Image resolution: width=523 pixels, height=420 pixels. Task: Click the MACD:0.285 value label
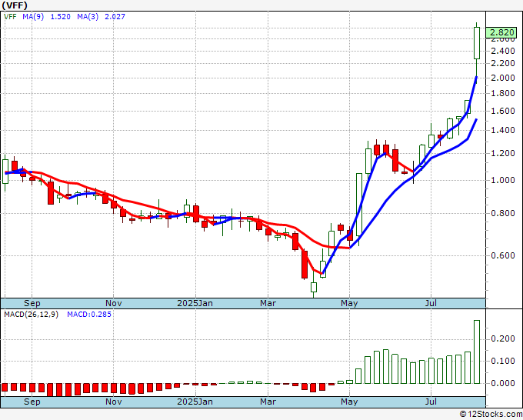click(89, 315)
